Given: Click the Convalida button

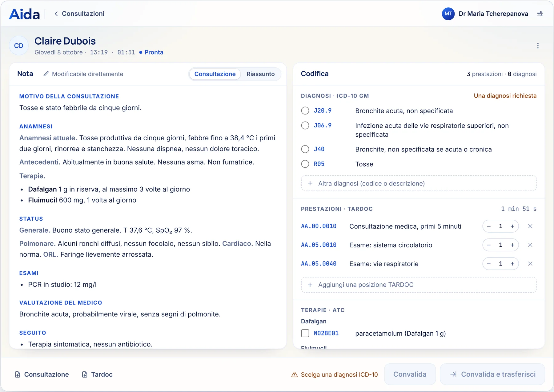Looking at the screenshot, I should click(410, 374).
